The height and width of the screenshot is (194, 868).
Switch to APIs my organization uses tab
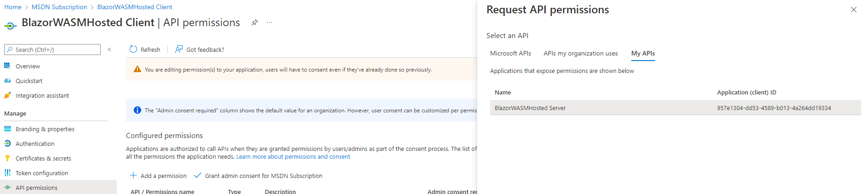tap(580, 53)
